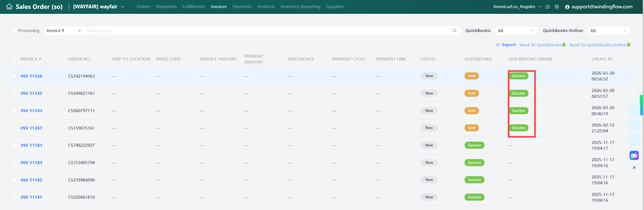
Task: Open the QuickBooks Online filter dropdown
Action: (x=609, y=31)
